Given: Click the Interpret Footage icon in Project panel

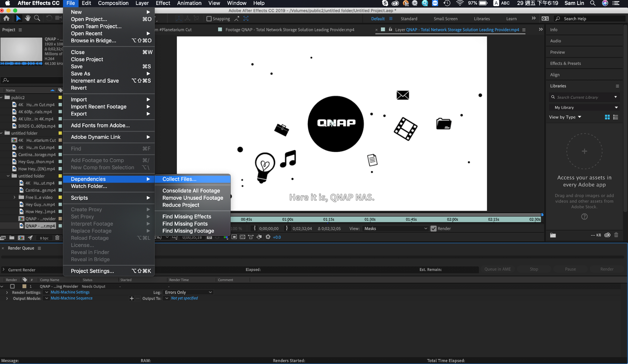Looking at the screenshot, I should click(x=3, y=238).
